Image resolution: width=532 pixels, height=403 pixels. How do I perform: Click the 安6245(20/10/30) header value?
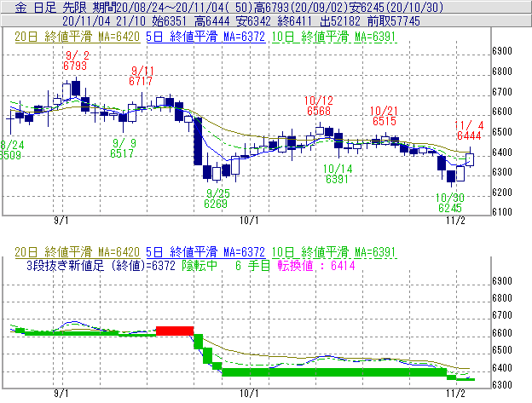coord(396,7)
